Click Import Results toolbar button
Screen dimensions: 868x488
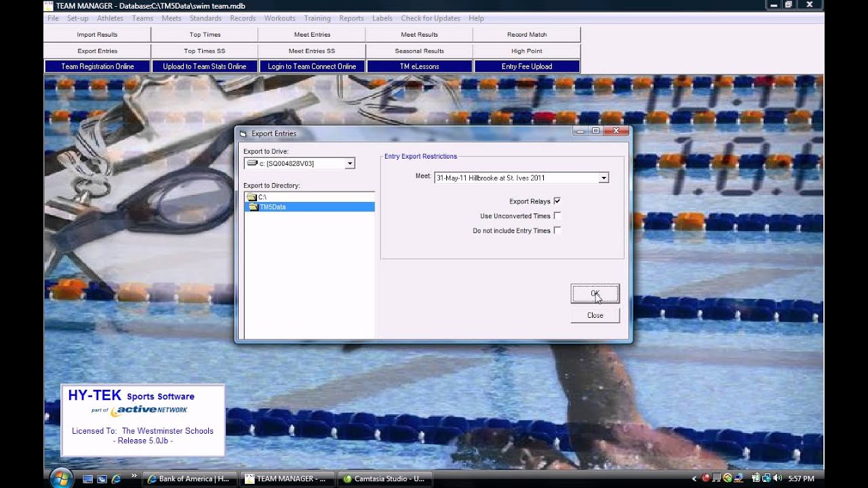click(x=97, y=35)
